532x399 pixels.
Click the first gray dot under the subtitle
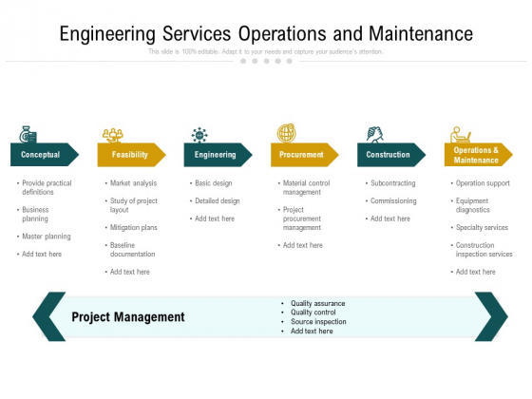243,61
